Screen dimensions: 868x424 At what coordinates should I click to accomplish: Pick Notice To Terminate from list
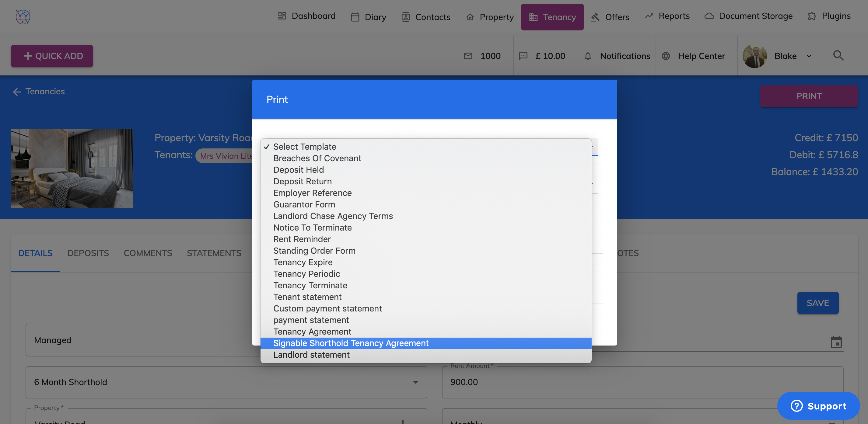[312, 228]
